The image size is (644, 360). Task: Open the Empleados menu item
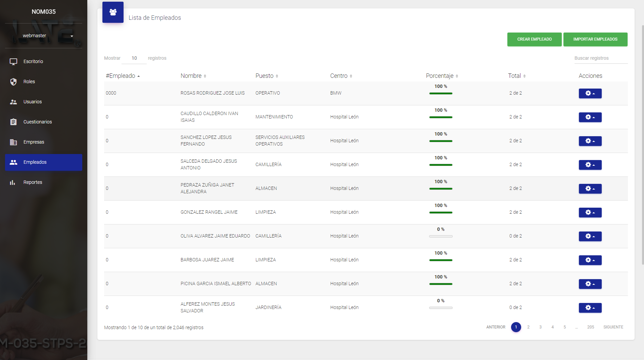click(44, 162)
